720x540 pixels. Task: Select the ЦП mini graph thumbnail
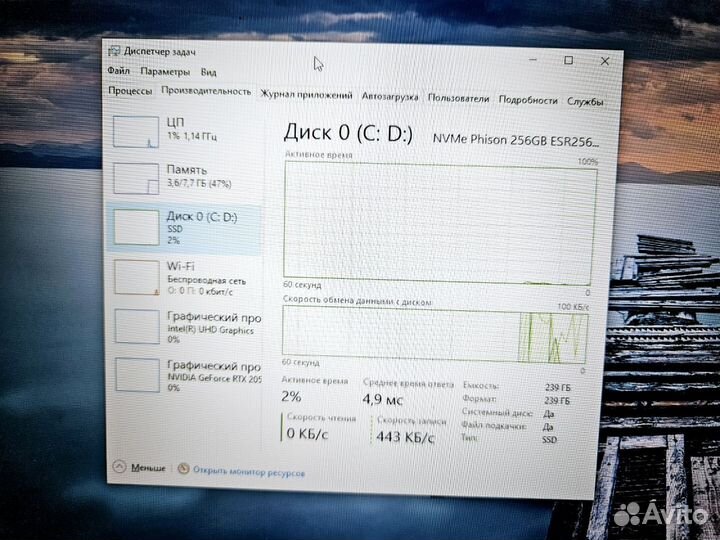point(135,132)
